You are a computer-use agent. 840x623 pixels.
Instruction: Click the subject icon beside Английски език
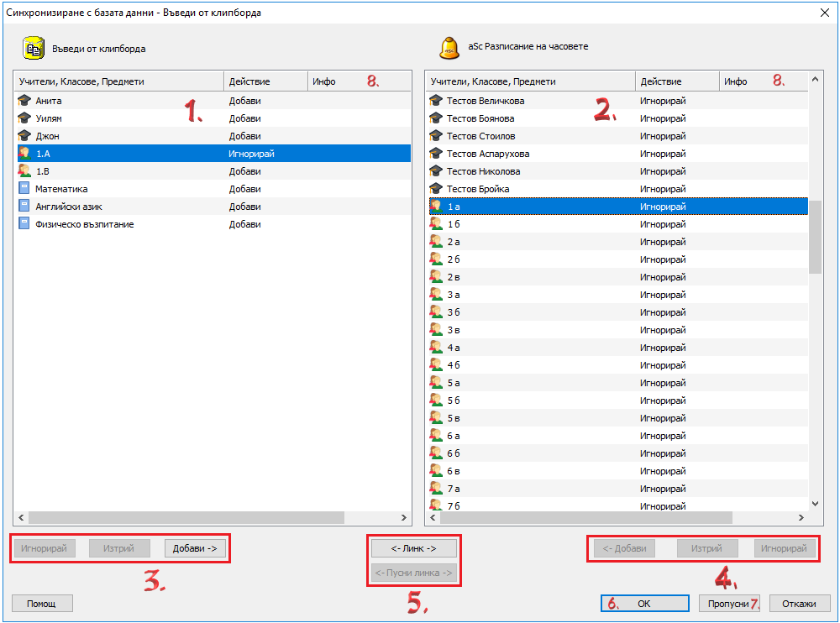[x=24, y=207]
